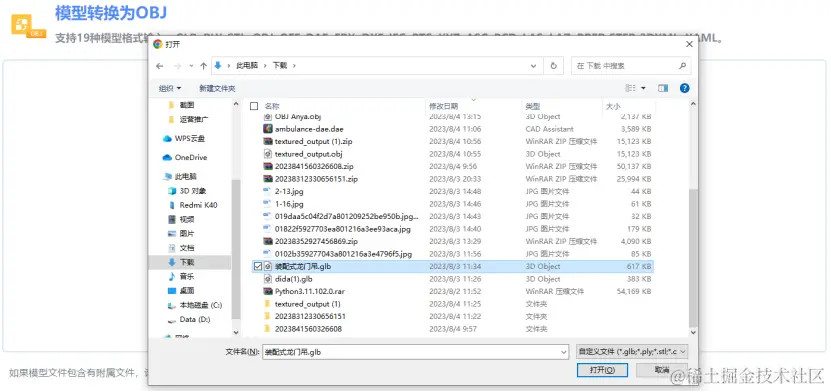Select 2023841560326608 folder icon
Viewport: 831px width, 392px height.
point(268,329)
